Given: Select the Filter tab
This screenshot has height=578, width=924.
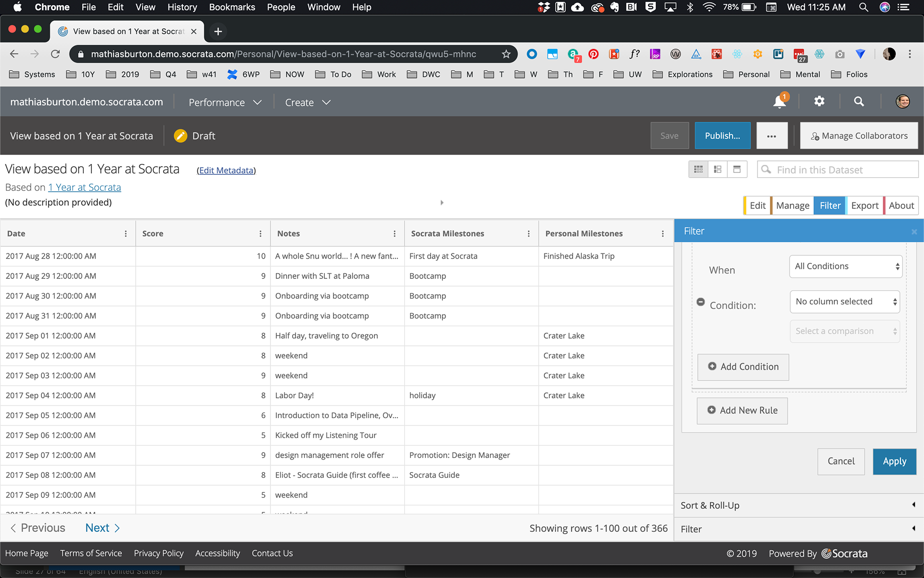Looking at the screenshot, I should tap(830, 206).
